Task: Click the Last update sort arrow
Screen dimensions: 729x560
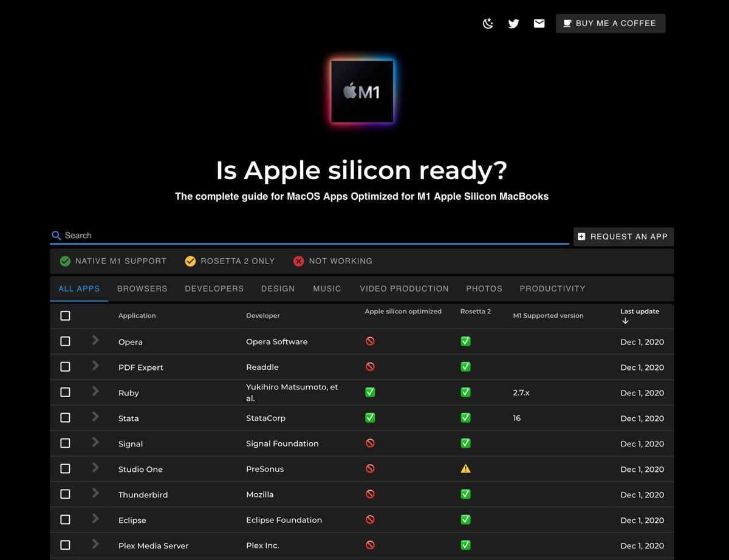Action: click(x=625, y=321)
